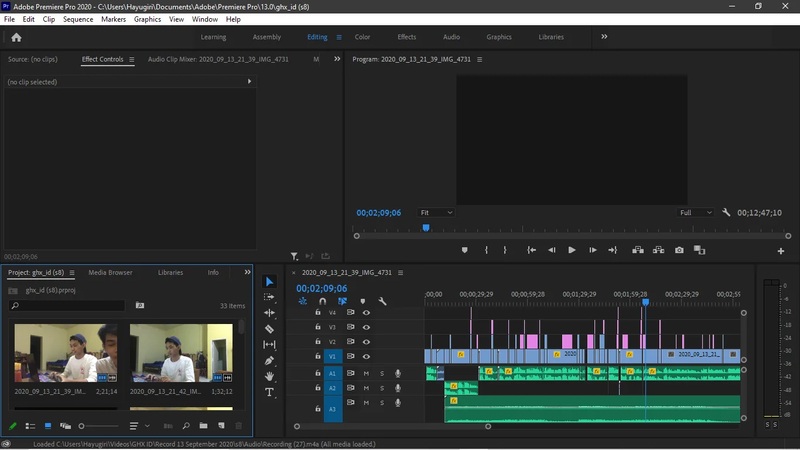Click the New Bin folder icon
800x450 pixels.
click(x=203, y=426)
